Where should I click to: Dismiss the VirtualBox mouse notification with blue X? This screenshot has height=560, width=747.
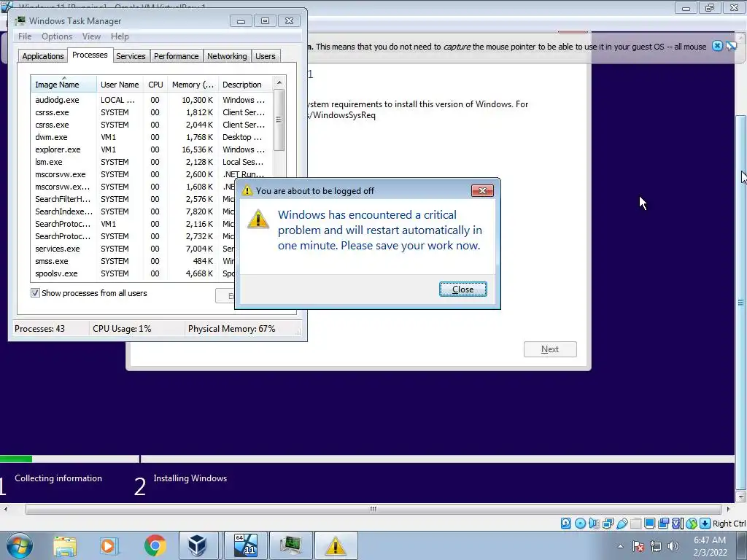(x=717, y=46)
